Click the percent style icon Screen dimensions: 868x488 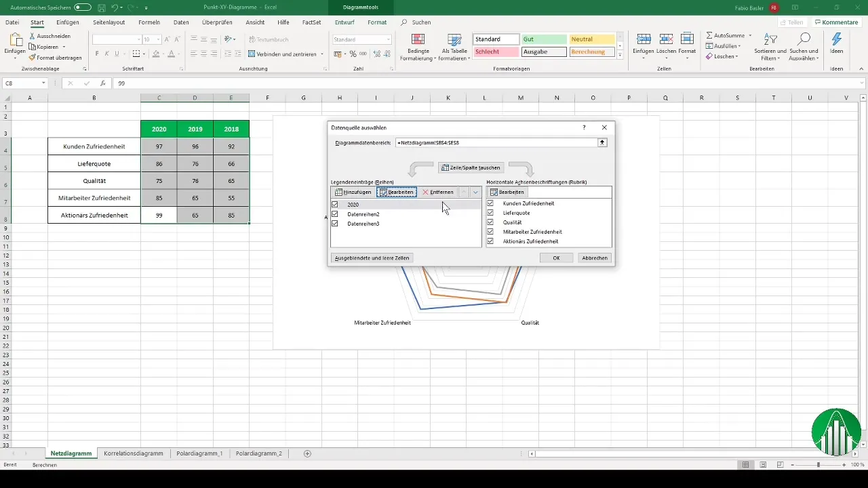click(353, 54)
